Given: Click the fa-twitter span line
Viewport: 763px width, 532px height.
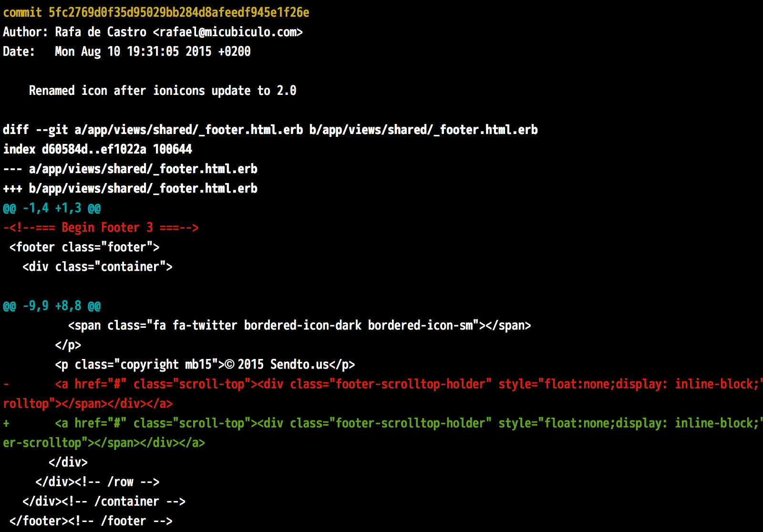Looking at the screenshot, I should 299,325.
